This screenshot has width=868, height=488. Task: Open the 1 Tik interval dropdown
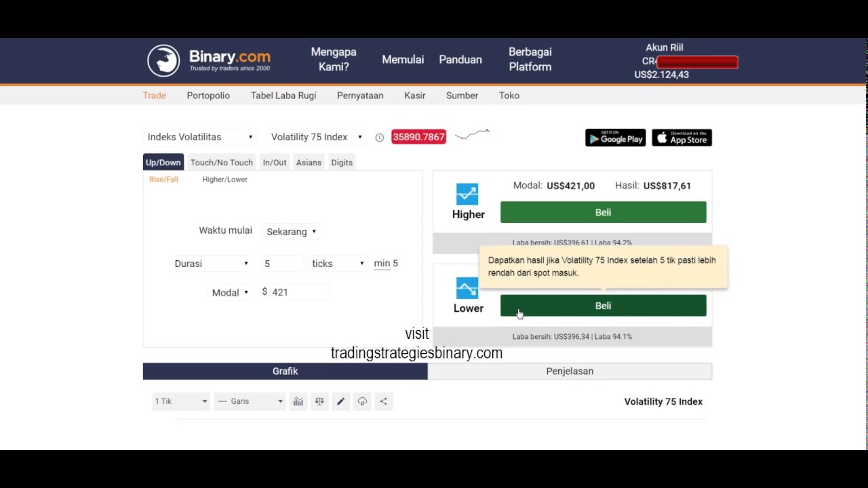pos(180,401)
